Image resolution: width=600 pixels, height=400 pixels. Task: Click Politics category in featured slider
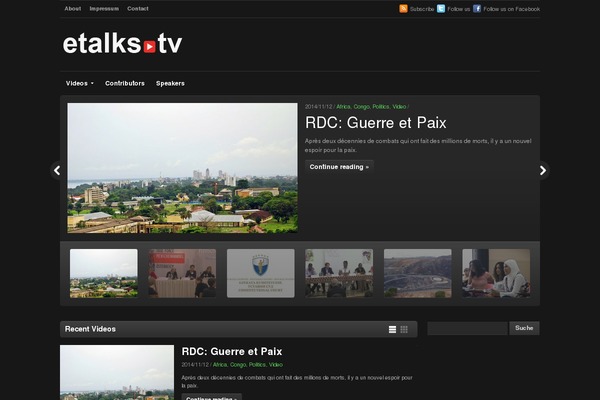pos(381,107)
